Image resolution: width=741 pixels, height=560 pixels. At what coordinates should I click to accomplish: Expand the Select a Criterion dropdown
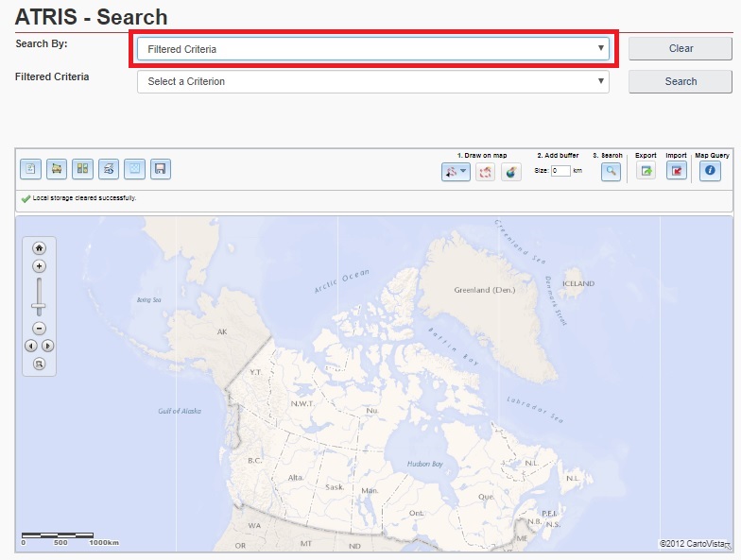pos(372,81)
